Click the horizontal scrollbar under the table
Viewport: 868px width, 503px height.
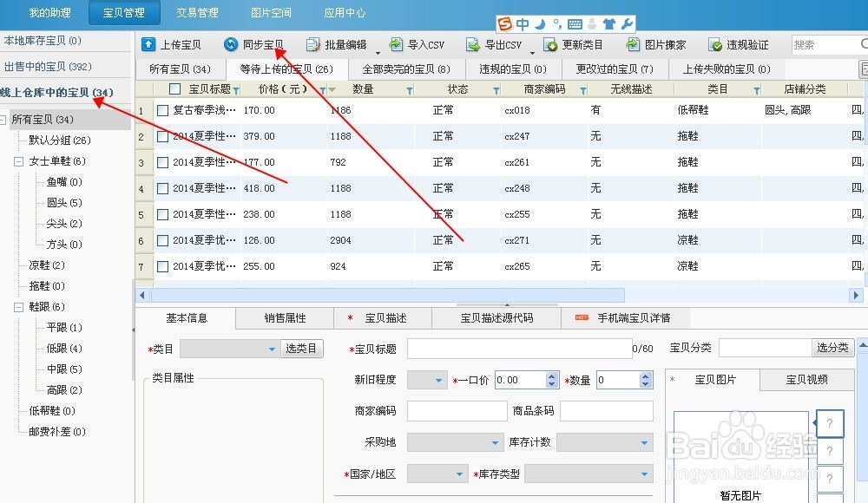387,295
